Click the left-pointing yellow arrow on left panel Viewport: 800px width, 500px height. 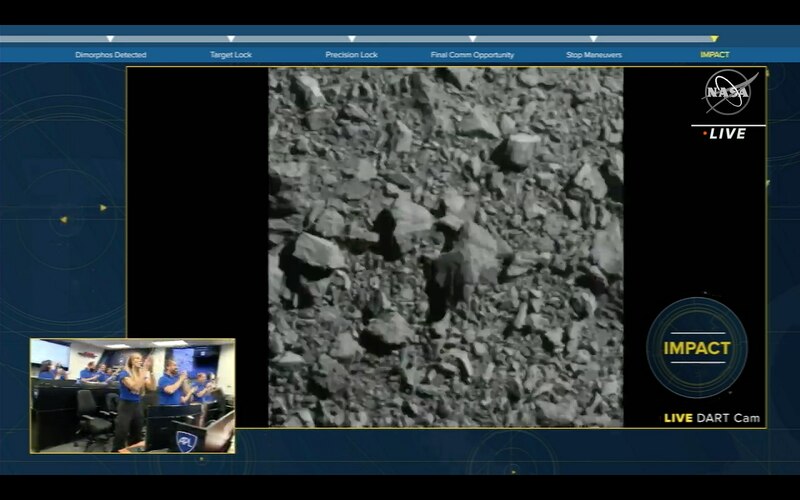(x=64, y=219)
